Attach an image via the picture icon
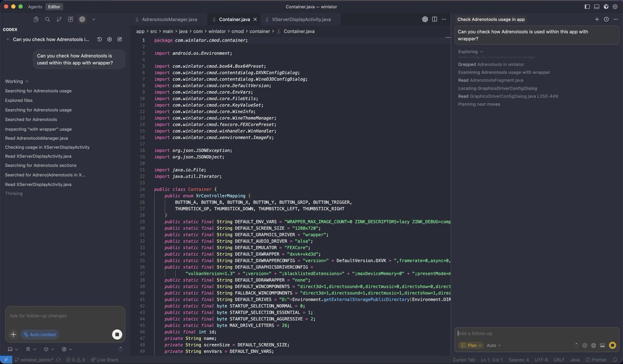 coord(602,345)
